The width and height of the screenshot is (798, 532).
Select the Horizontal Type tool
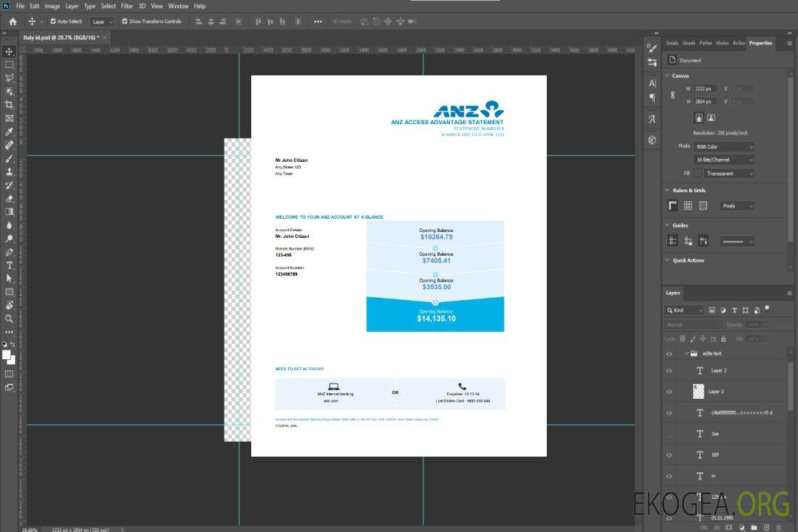click(9, 265)
